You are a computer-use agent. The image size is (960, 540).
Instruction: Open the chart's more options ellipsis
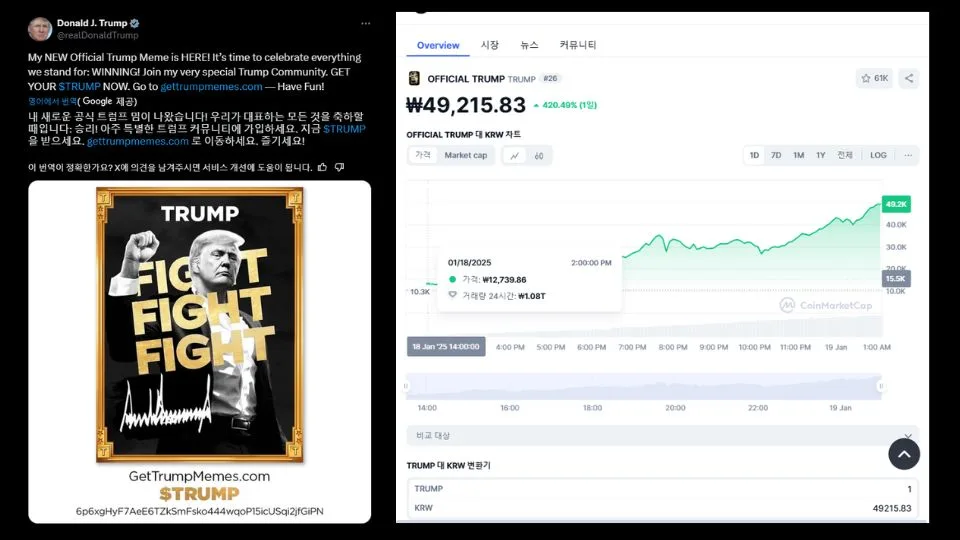click(908, 156)
